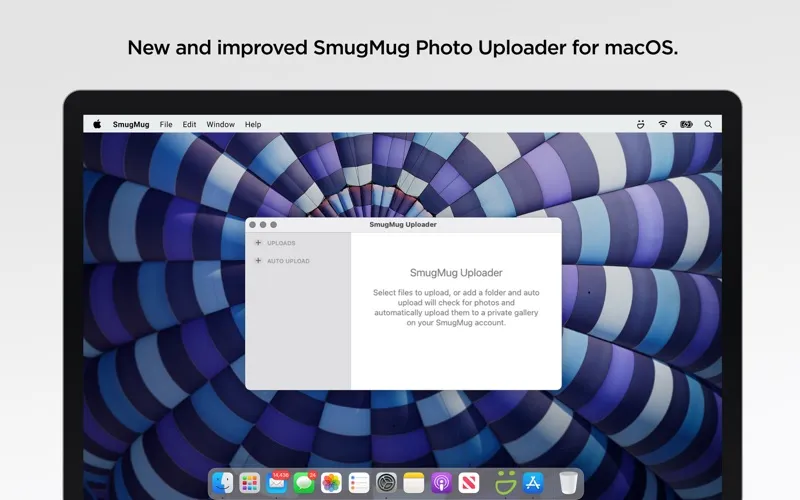Open the File menu
The height and width of the screenshot is (500, 800).
pos(166,124)
